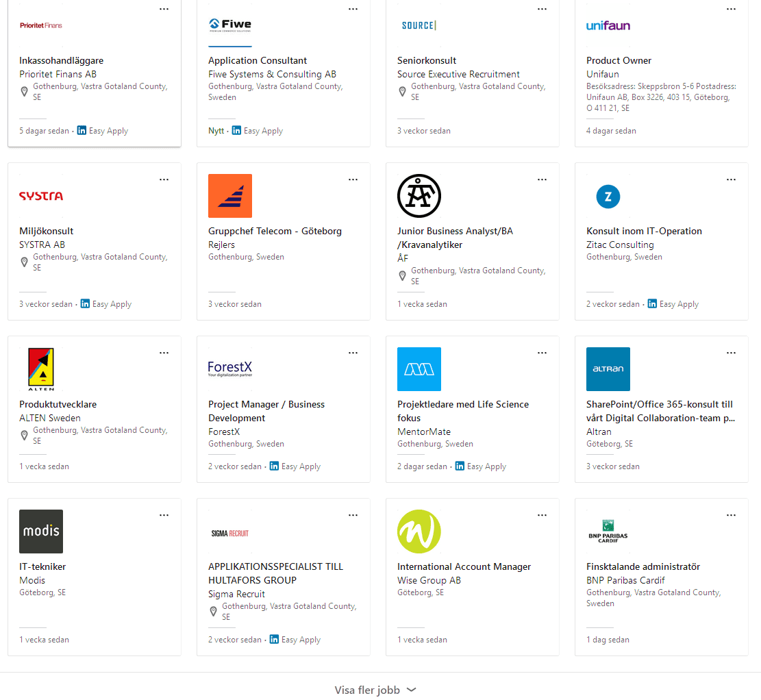Open more options for Gruppchef Telecom card
Viewport: 761px width, 700px height.
click(353, 179)
